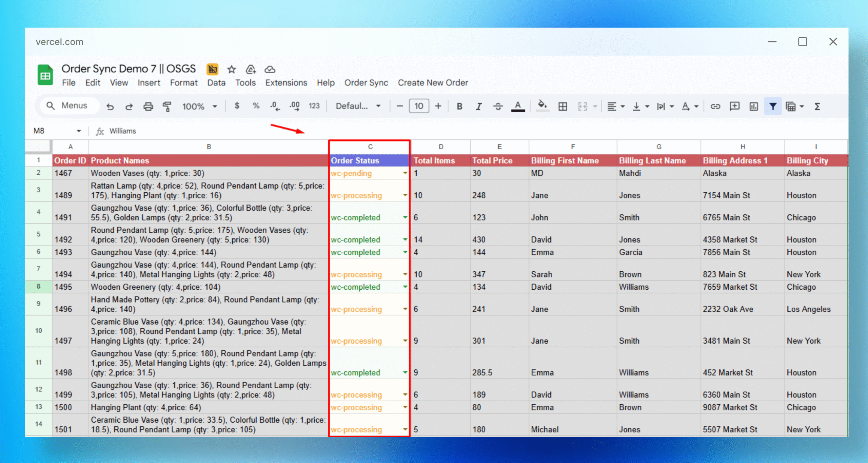This screenshot has height=463, width=868.
Task: Open the Data menu
Action: pos(216,83)
